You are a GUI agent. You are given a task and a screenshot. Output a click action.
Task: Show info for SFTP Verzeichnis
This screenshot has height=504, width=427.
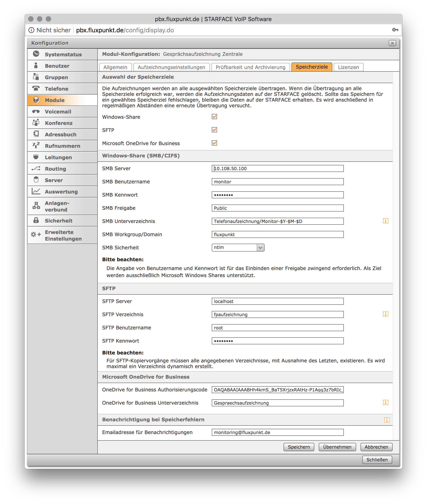[386, 314]
